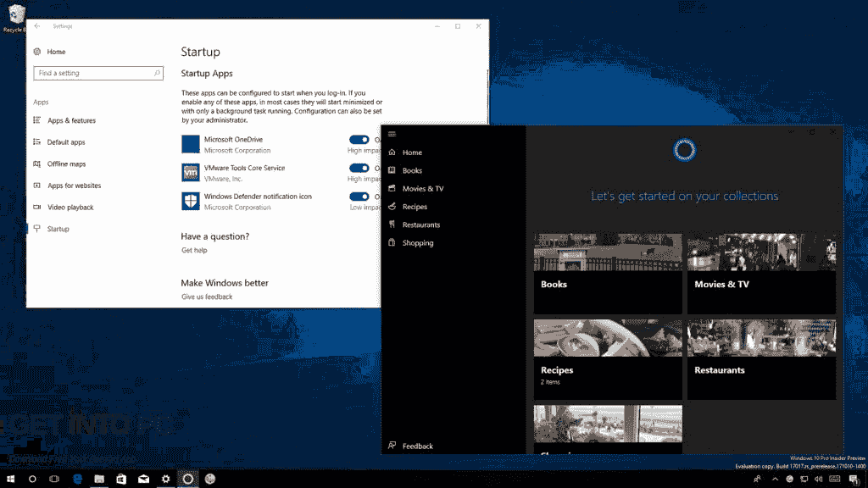Click the Windows Start button
Image resolution: width=868 pixels, height=488 pixels.
pos(11,479)
